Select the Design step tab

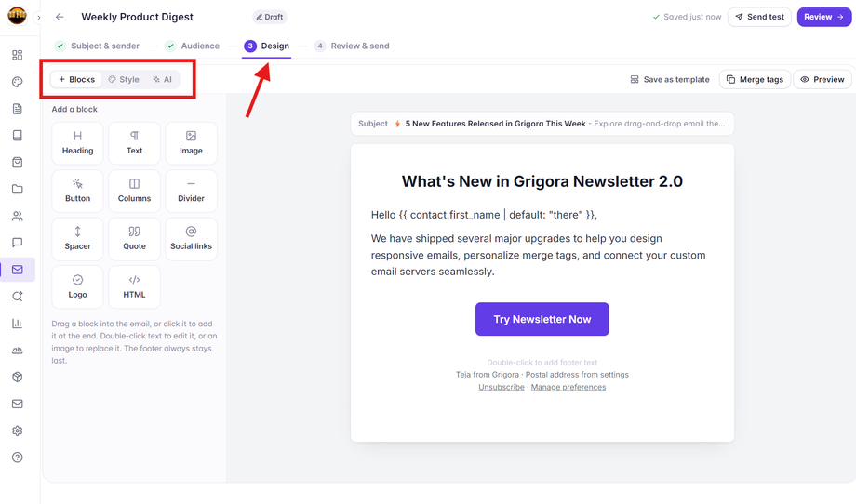click(x=267, y=46)
